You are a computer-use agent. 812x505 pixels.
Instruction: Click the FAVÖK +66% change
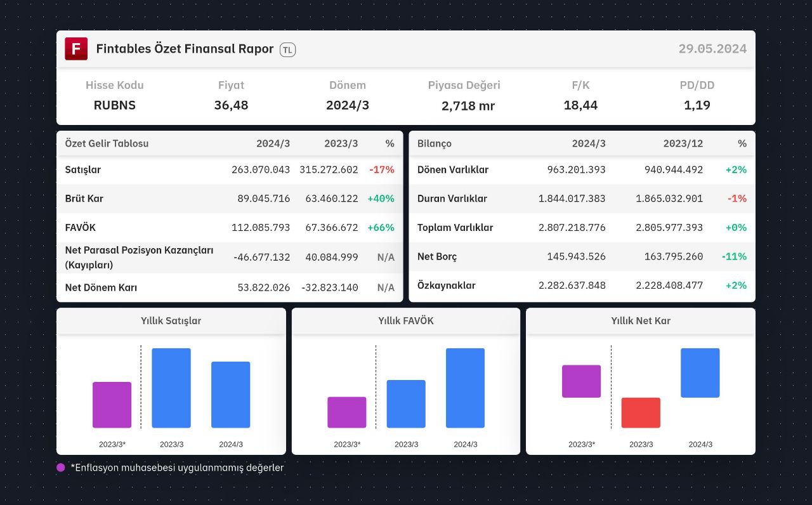pyautogui.click(x=381, y=227)
